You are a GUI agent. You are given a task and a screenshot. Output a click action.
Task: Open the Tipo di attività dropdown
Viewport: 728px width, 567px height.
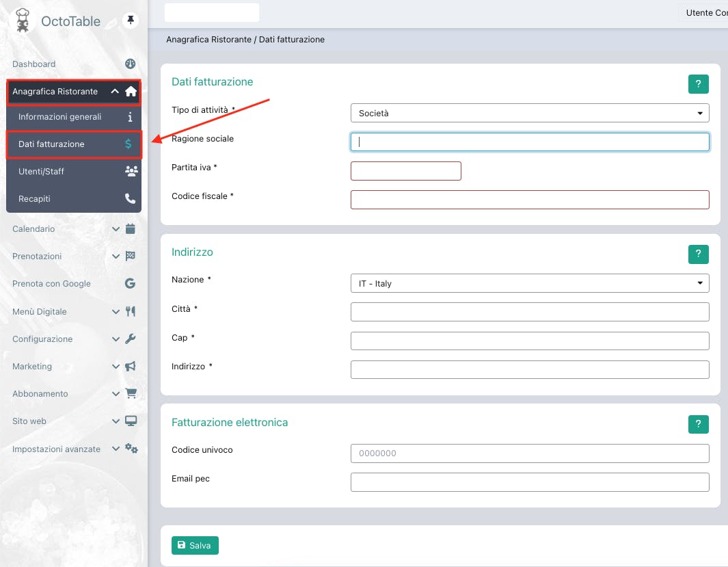coord(530,113)
